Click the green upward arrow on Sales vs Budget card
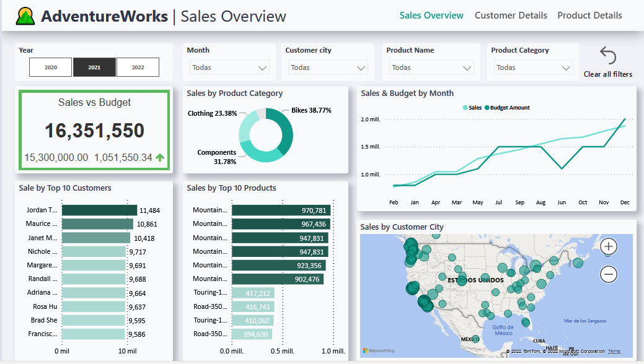 click(160, 157)
